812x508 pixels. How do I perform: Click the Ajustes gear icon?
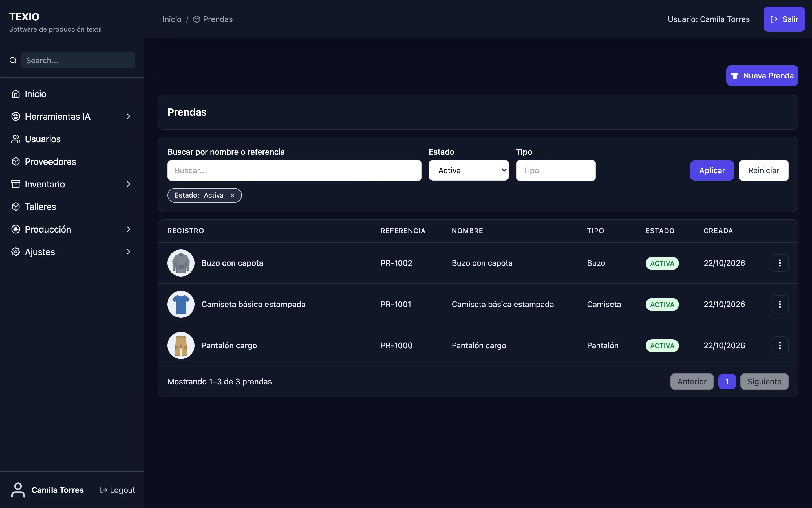[16, 252]
